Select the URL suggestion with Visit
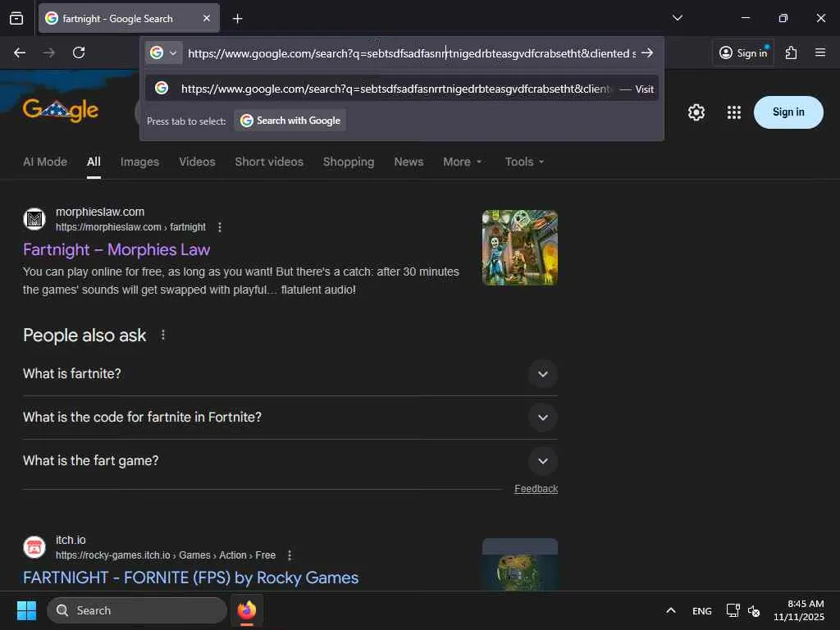Image resolution: width=840 pixels, height=630 pixels. pyautogui.click(x=402, y=89)
